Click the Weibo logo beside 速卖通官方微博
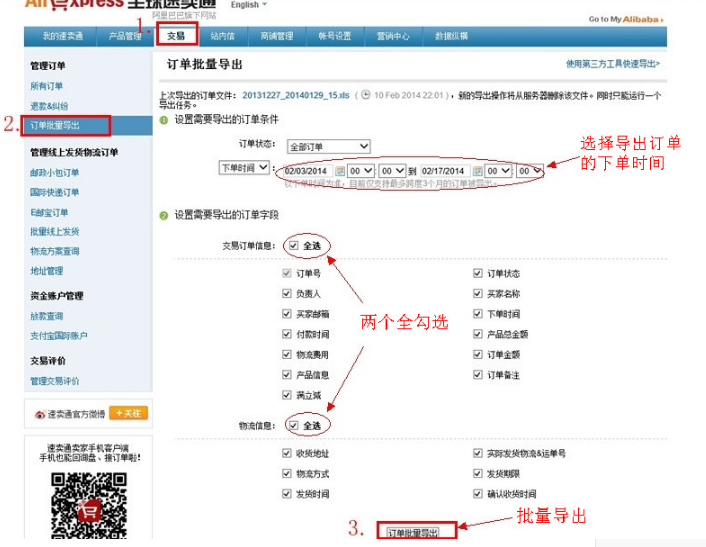This screenshot has width=706, height=547. (40, 413)
